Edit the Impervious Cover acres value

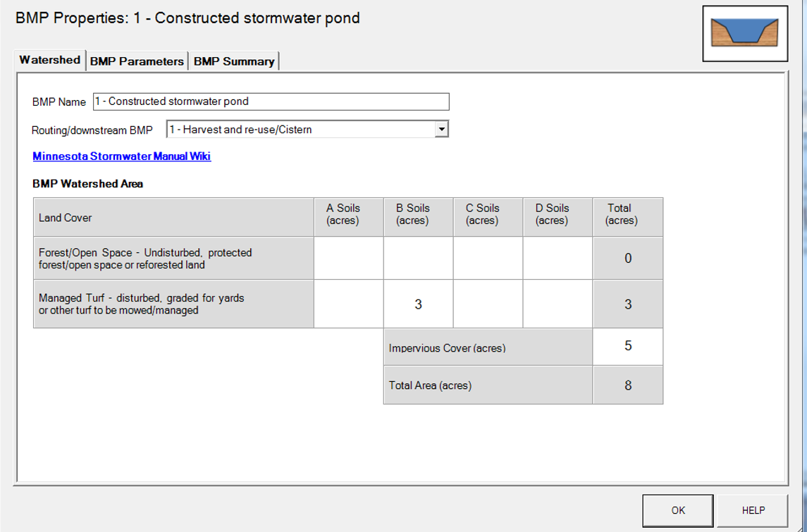pyautogui.click(x=627, y=346)
